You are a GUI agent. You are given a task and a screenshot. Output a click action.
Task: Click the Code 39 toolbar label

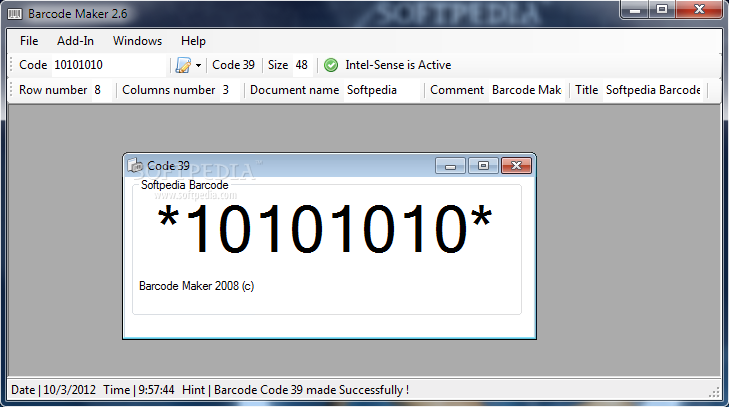point(233,65)
